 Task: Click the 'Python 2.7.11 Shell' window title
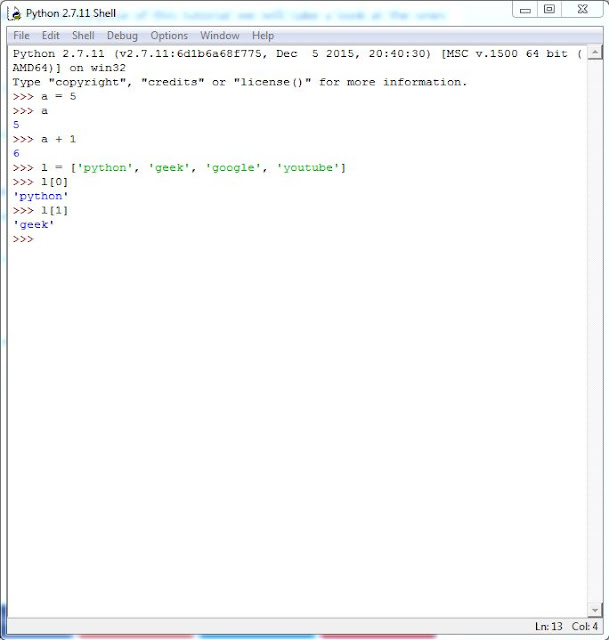(x=71, y=13)
